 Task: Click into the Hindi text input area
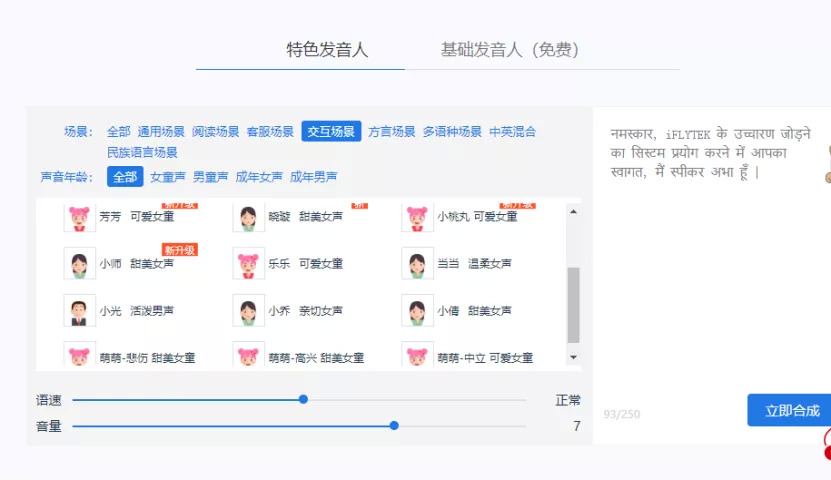click(710, 250)
